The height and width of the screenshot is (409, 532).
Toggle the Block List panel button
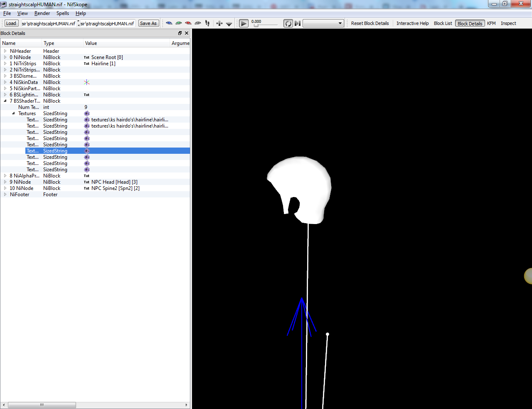(443, 23)
